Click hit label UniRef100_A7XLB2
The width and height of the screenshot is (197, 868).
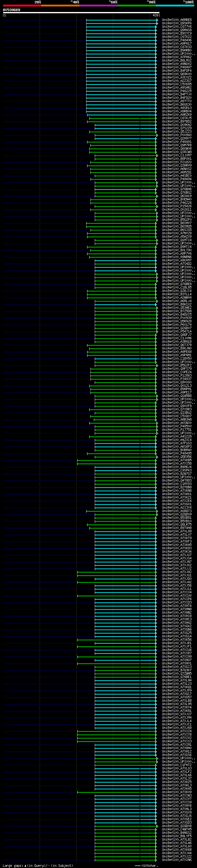coord(177,840)
